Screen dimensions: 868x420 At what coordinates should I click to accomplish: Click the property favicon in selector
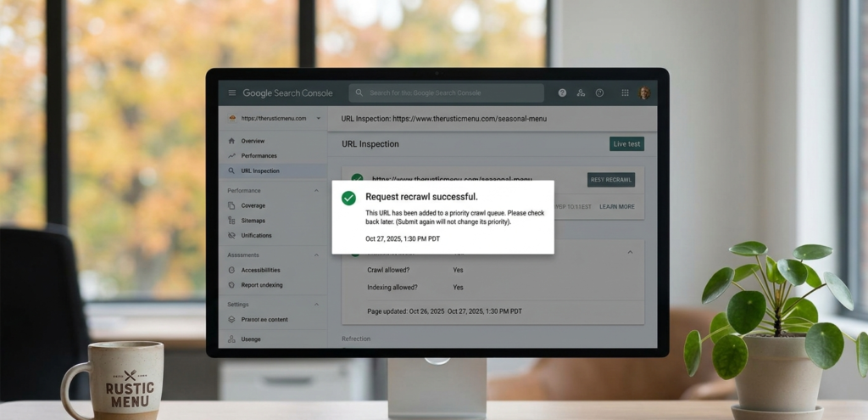pos(232,118)
